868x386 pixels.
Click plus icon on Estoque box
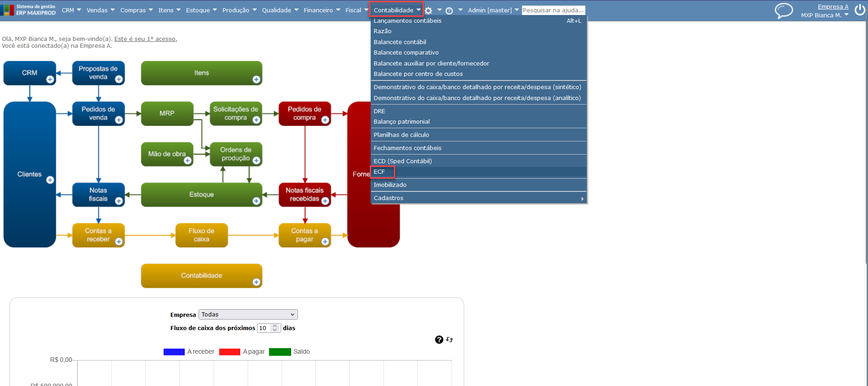257,201
